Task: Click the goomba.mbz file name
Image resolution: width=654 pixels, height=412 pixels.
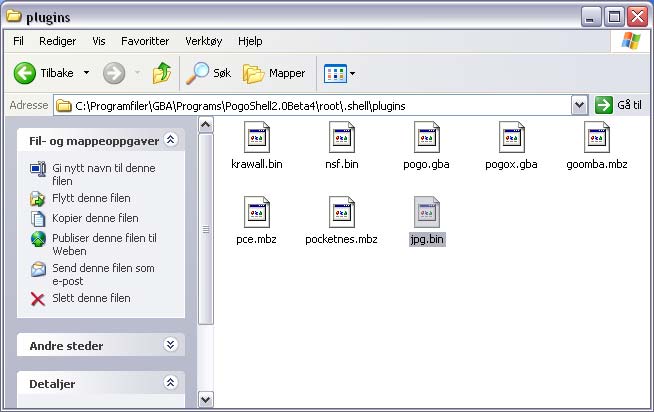Action: tap(597, 164)
